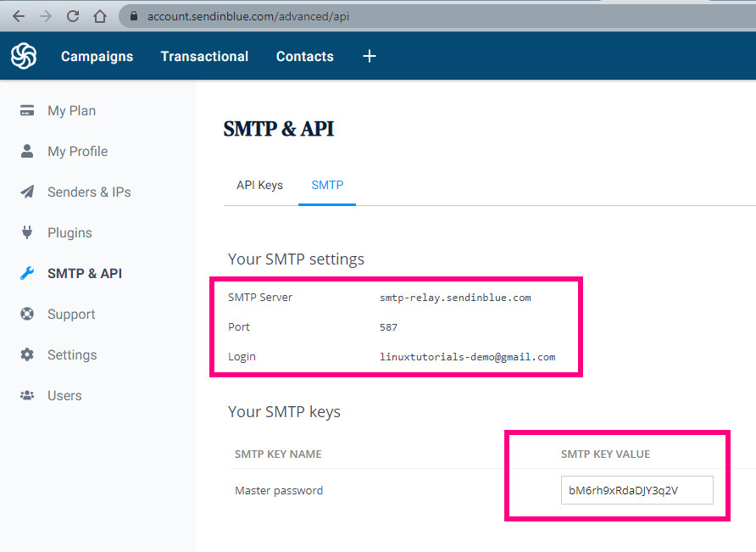
Task: Open My Profile in the sidebar
Action: [78, 152]
